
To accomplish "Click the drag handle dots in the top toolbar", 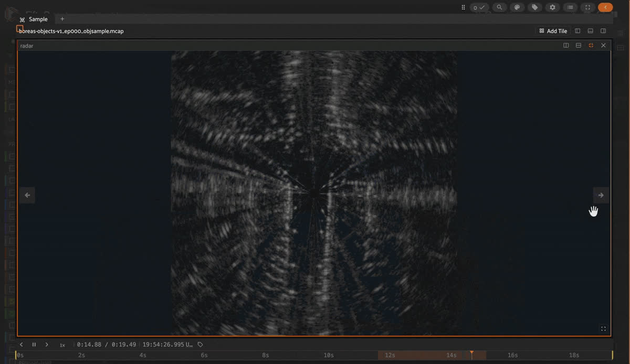I will click(463, 7).
